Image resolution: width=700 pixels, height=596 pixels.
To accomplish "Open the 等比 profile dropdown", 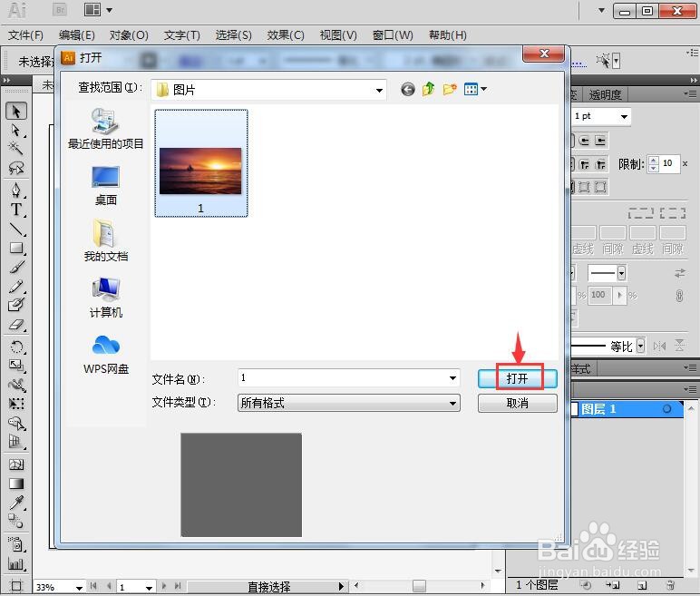I will [641, 346].
